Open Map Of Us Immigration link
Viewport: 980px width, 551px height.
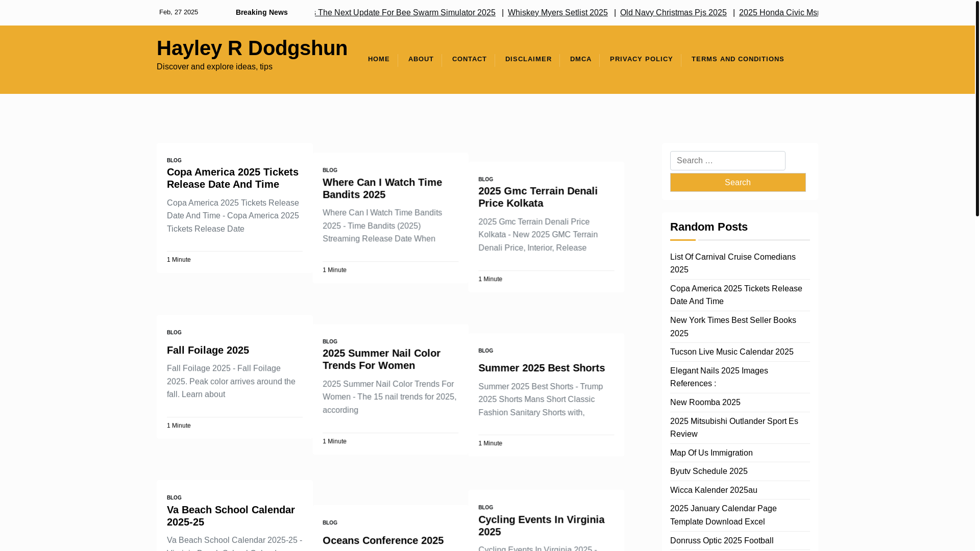point(711,453)
